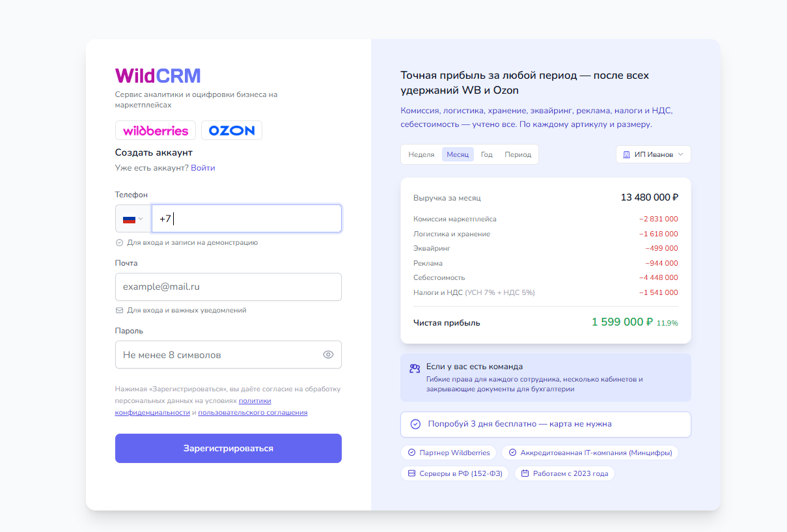Switch to the Год tab
Viewport: 787px width, 532px height.
coord(487,154)
